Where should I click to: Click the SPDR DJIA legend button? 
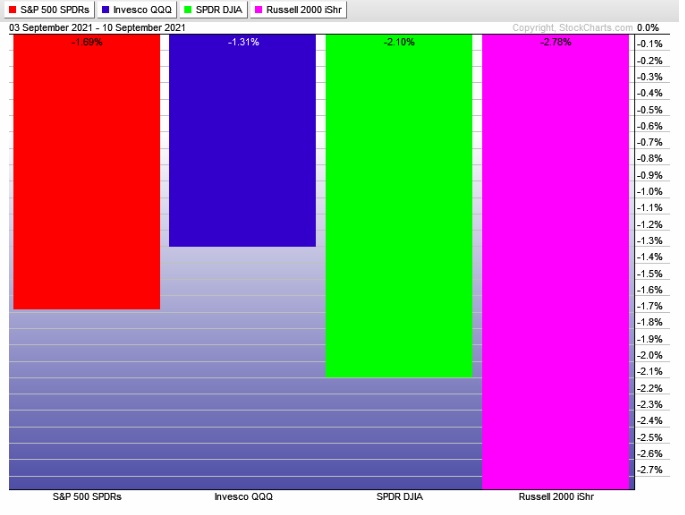[213, 10]
